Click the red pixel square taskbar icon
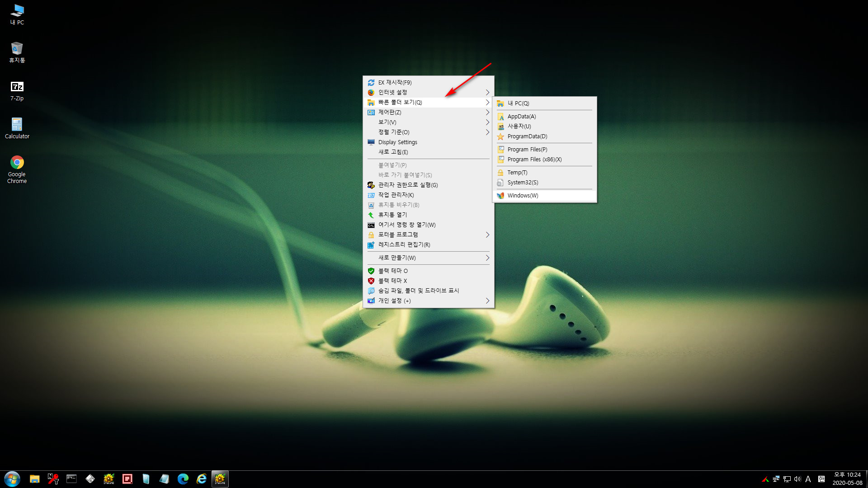Viewport: 868px width, 488px height. pyautogui.click(x=127, y=479)
